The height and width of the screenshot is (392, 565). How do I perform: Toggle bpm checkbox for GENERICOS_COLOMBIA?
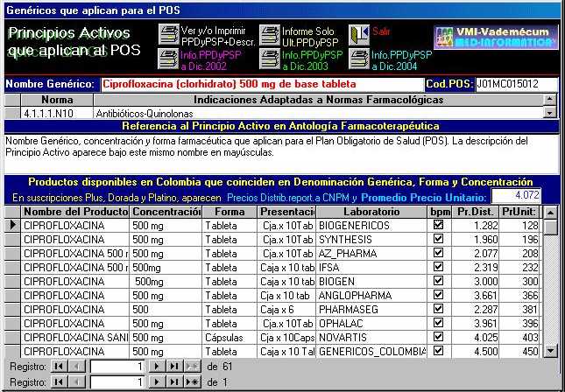click(x=438, y=350)
